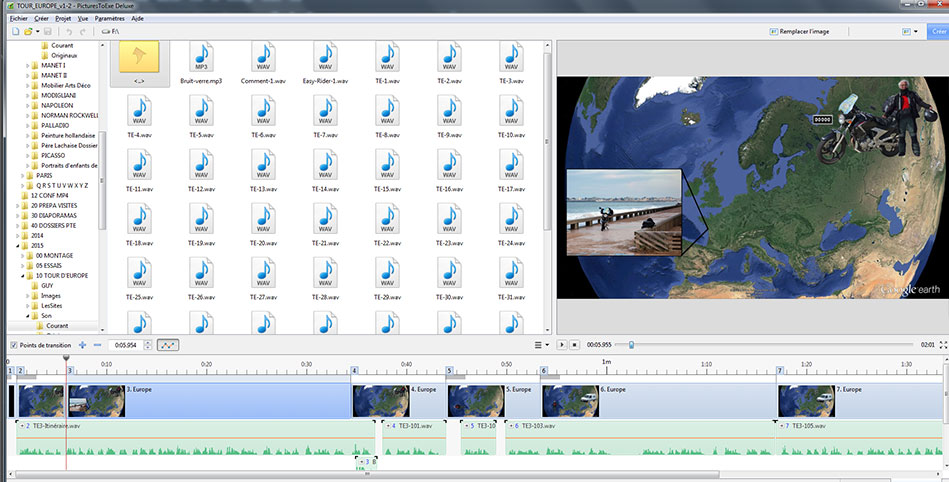Select the 6. Europe slide on timeline

[659, 400]
